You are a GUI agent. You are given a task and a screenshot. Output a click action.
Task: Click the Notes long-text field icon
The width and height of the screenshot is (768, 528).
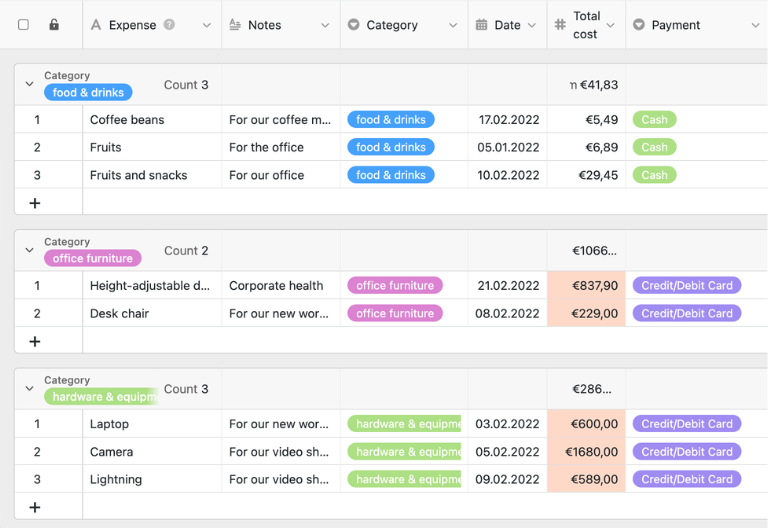[235, 25]
